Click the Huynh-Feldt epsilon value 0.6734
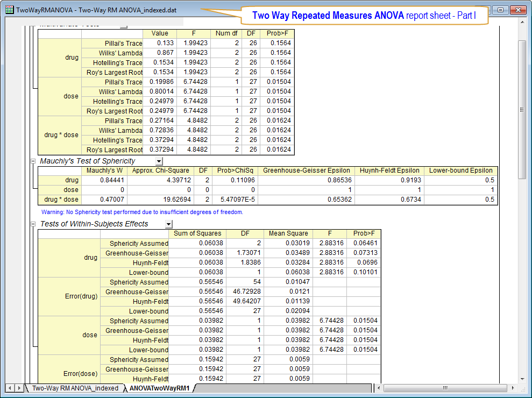Image resolution: width=532 pixels, height=398 pixels. (411, 200)
